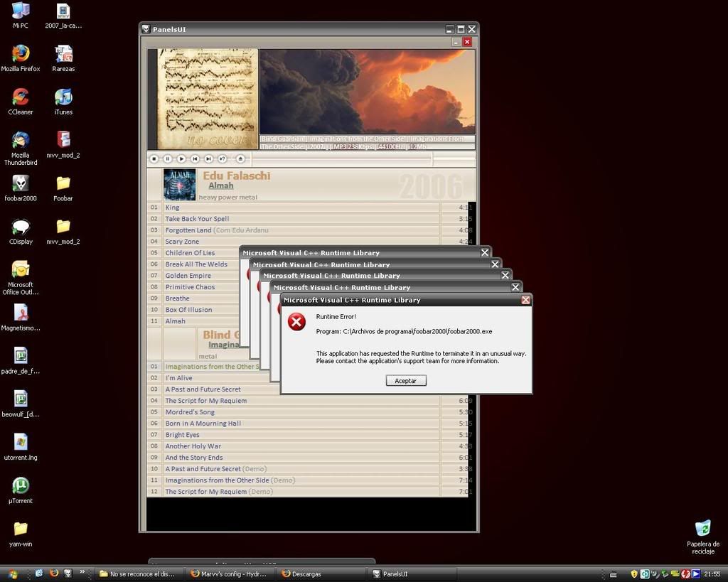The width and height of the screenshot is (728, 582).
Task: Select the CCleaner desktop icon
Action: click(x=21, y=102)
